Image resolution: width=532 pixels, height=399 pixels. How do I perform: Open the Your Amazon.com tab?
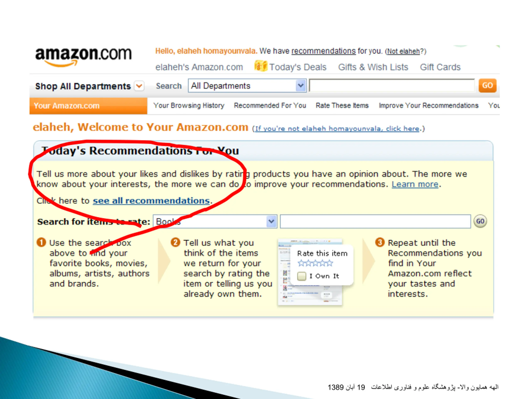[88, 106]
